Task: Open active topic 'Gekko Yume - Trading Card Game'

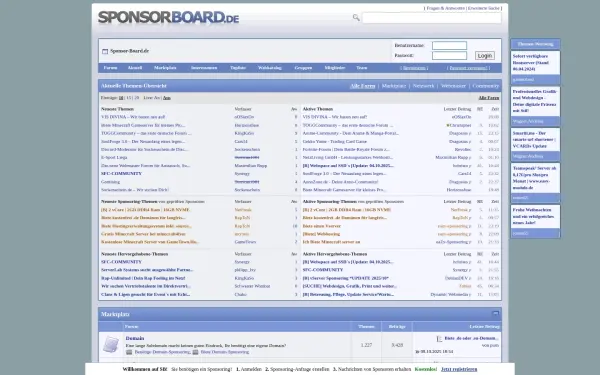Action: pyautogui.click(x=334, y=142)
